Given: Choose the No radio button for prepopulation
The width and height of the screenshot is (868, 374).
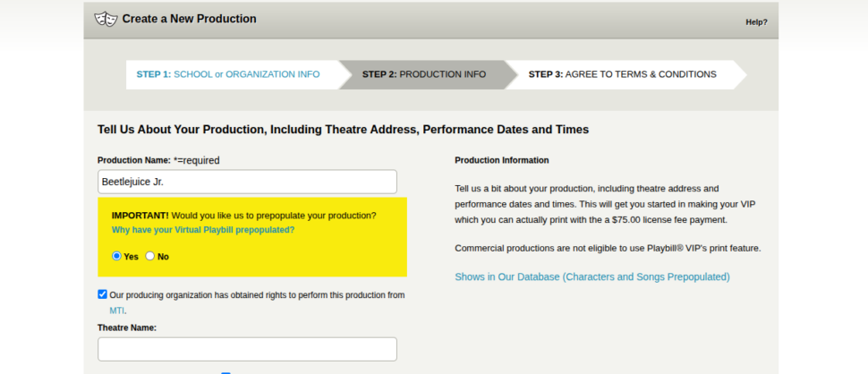Looking at the screenshot, I should pyautogui.click(x=150, y=256).
